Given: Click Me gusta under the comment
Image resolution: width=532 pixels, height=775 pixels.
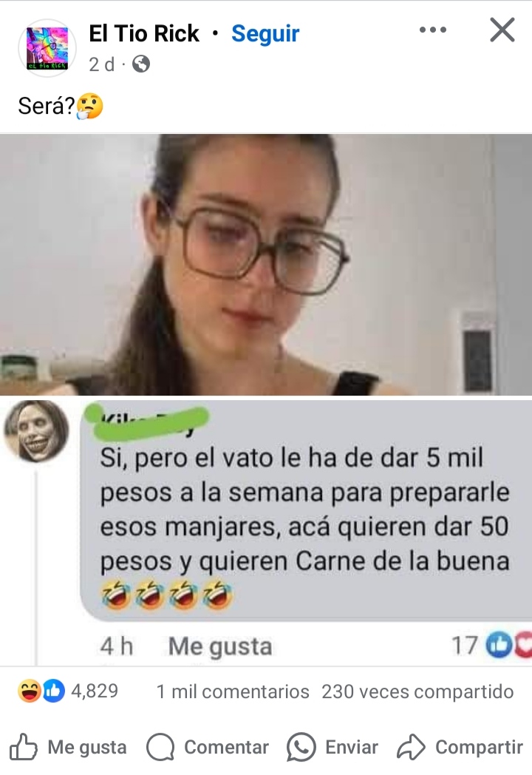Looking at the screenshot, I should coord(219,646).
